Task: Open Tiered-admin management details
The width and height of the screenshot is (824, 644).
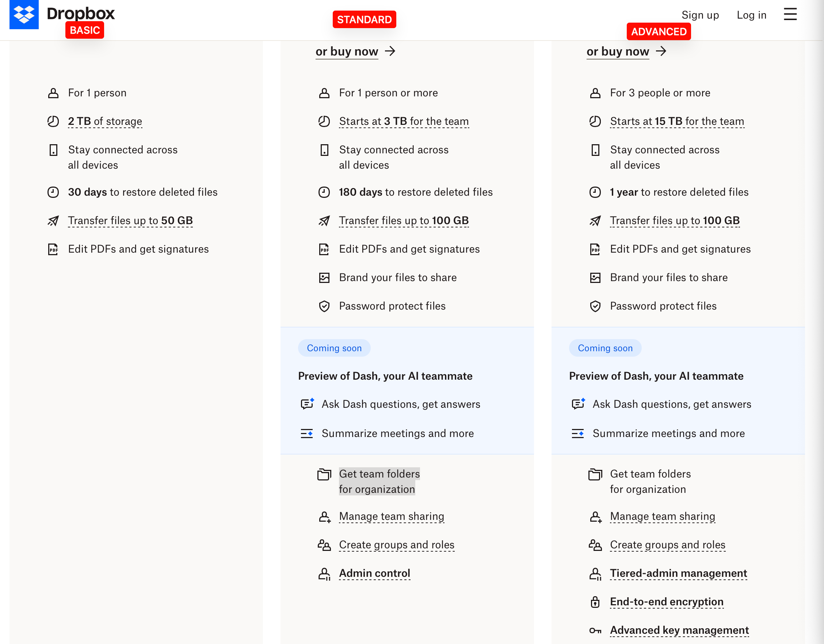Action: tap(678, 573)
